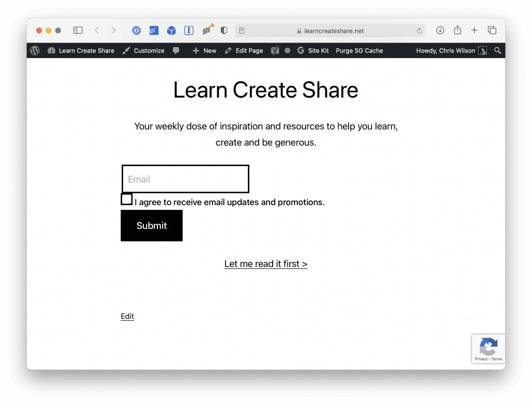This screenshot has height=405, width=532.
Task: Click the reCAPTCHA badge logo
Action: click(488, 346)
